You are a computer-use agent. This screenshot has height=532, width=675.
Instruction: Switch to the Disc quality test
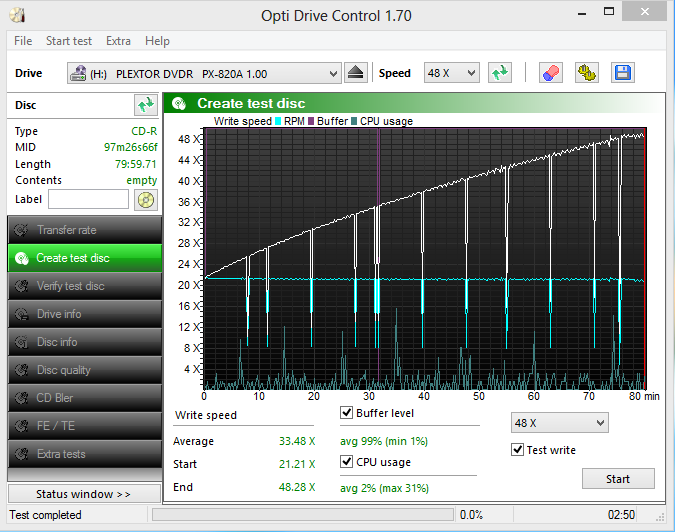point(85,370)
